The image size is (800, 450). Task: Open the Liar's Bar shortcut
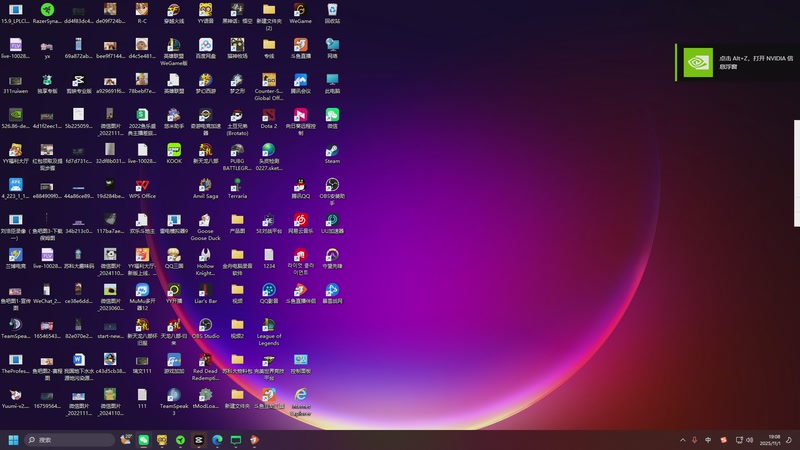206,294
